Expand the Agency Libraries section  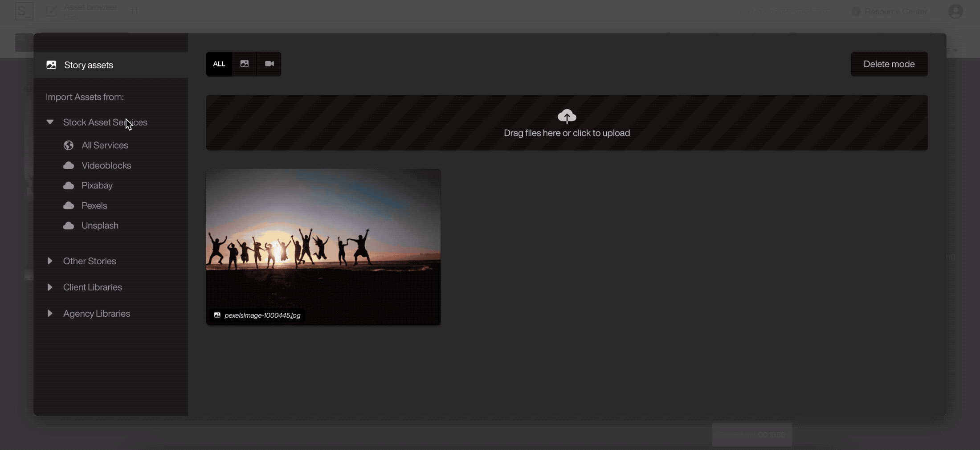(50, 314)
